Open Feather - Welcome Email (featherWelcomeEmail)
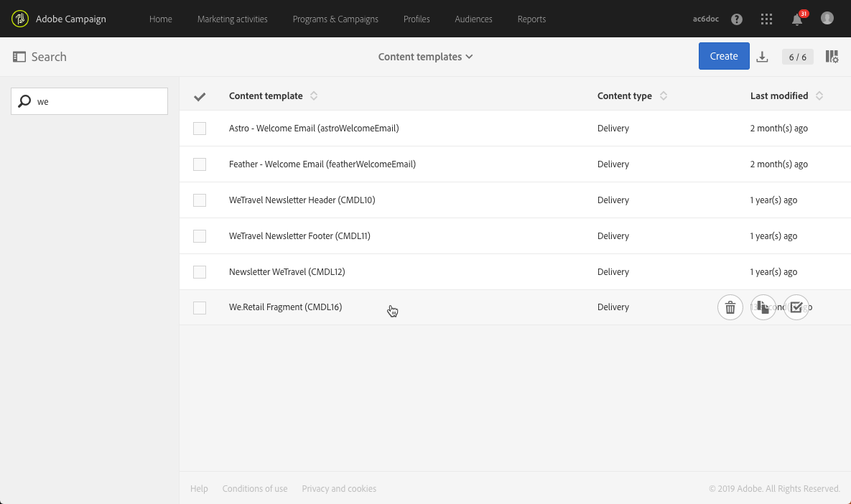 click(x=322, y=164)
